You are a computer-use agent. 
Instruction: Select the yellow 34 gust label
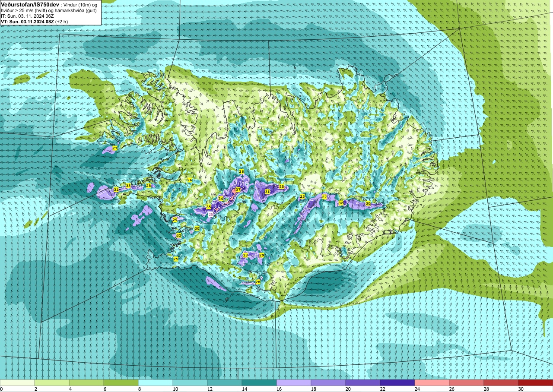[x=220, y=199]
